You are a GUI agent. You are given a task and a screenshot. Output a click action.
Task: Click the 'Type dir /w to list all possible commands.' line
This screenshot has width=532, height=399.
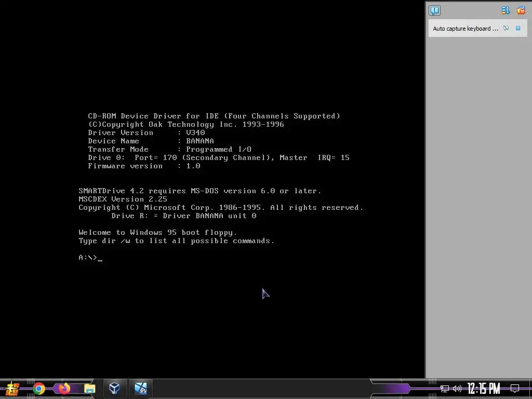(177, 241)
